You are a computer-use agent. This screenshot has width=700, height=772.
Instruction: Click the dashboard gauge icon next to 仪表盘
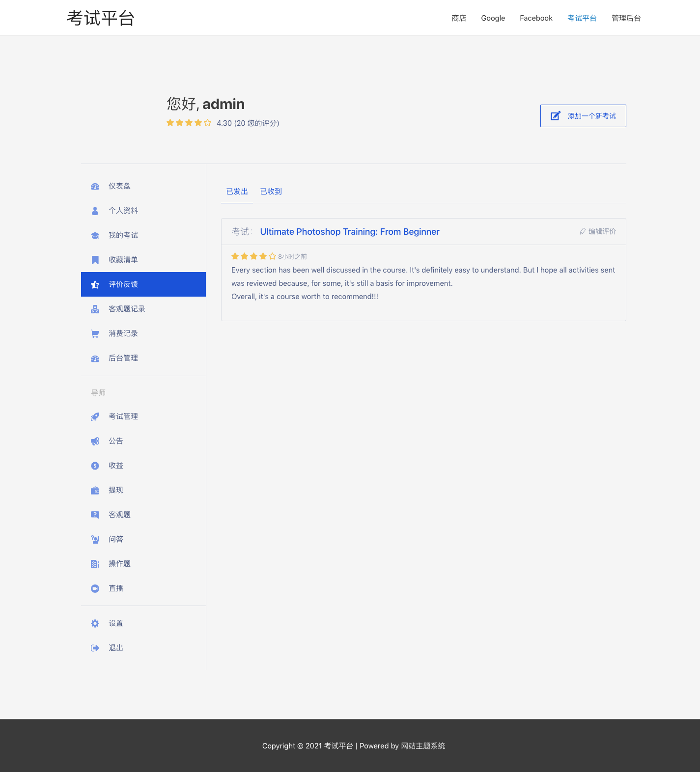pyautogui.click(x=95, y=186)
